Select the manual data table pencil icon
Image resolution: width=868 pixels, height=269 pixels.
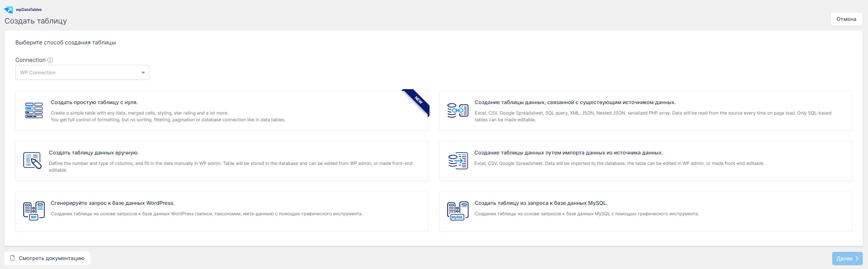click(x=32, y=161)
